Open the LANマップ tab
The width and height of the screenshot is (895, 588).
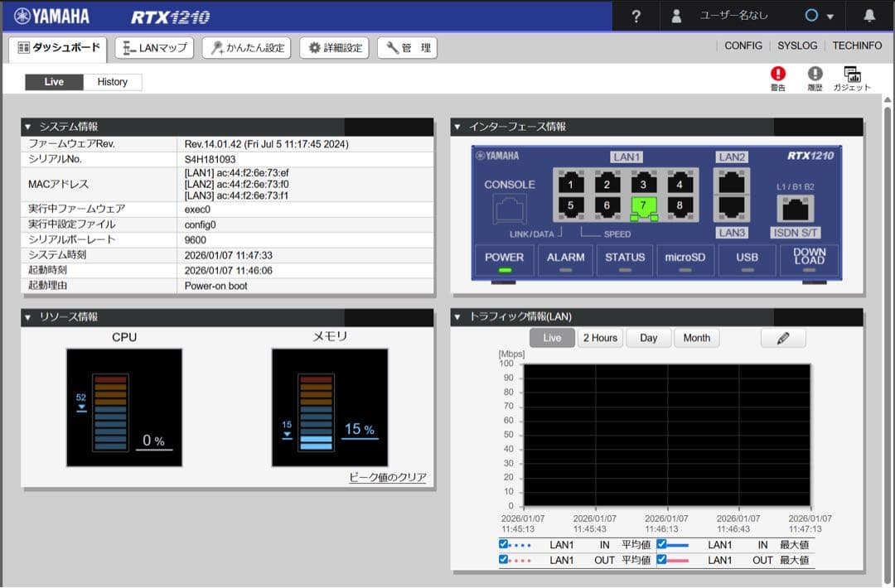154,48
